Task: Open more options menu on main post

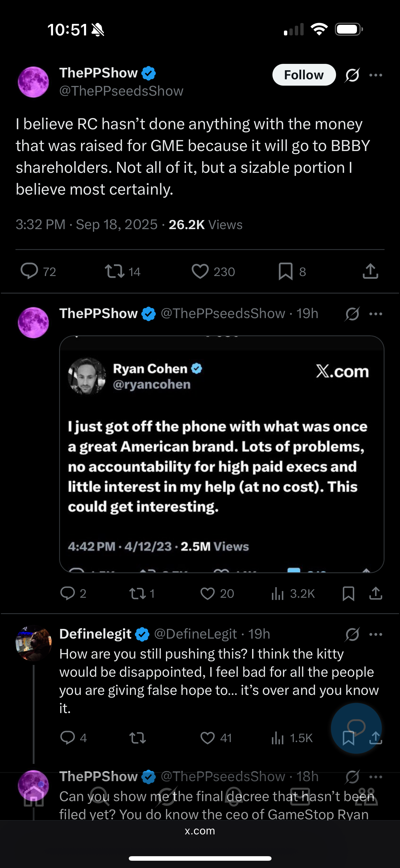Action: 376,75
